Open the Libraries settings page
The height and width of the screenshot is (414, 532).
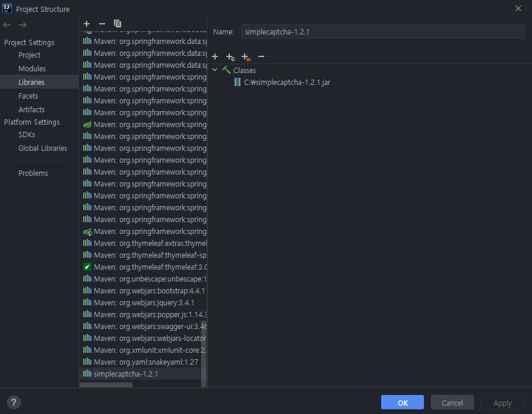tap(31, 82)
